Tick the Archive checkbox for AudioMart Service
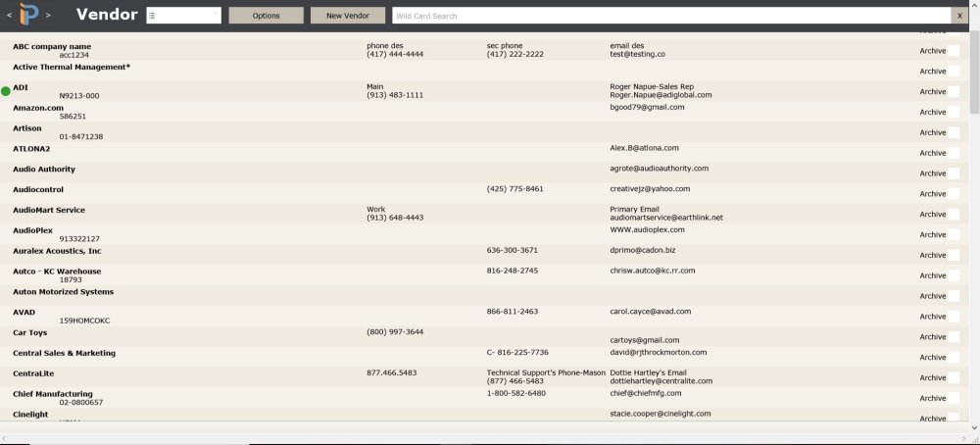The image size is (980, 445). 954,215
